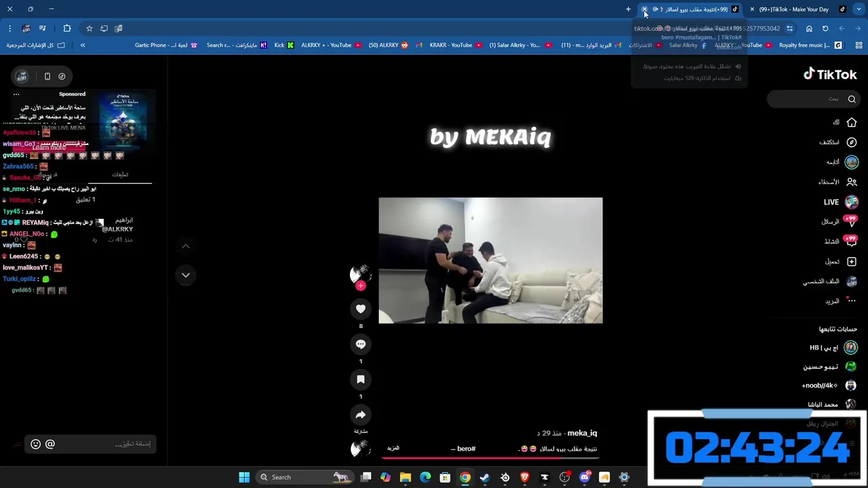Open LIVE section in TikTok sidebar

[841, 202]
